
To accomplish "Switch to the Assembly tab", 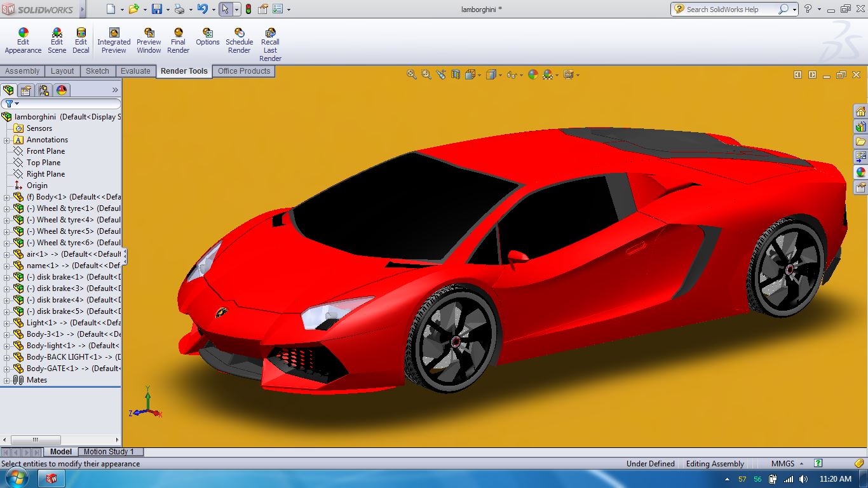I will click(22, 71).
